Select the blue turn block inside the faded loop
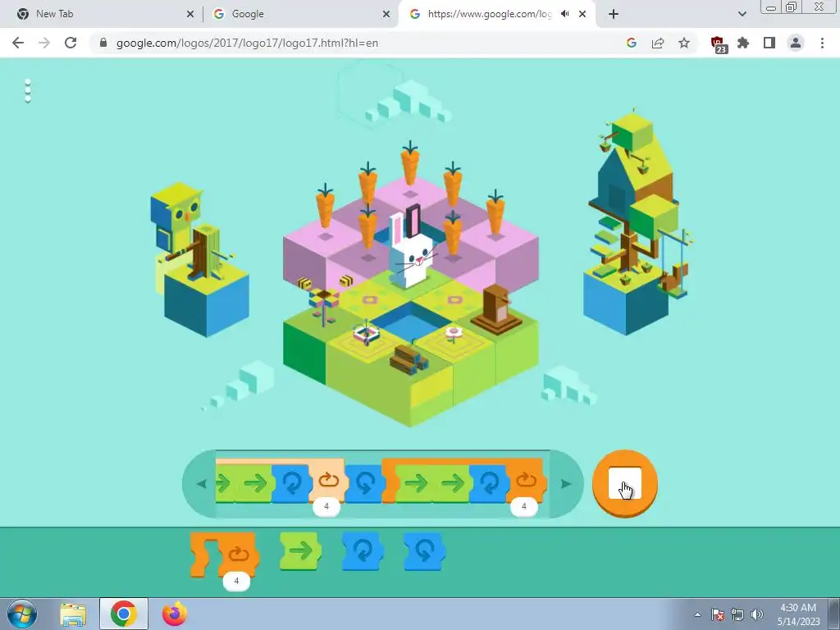This screenshot has width=840, height=630. pos(291,484)
